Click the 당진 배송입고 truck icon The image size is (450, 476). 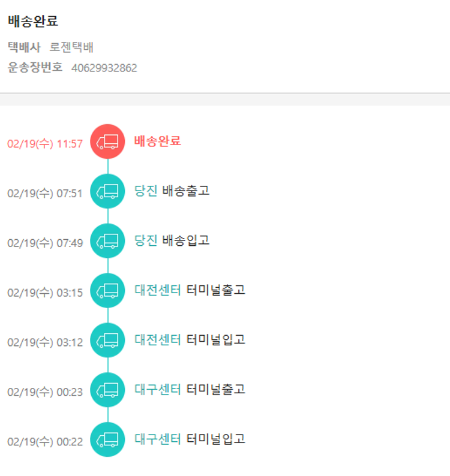(x=107, y=241)
